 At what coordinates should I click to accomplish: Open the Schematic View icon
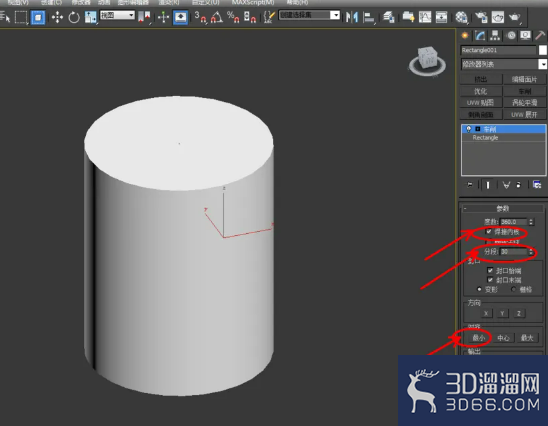pos(441,17)
